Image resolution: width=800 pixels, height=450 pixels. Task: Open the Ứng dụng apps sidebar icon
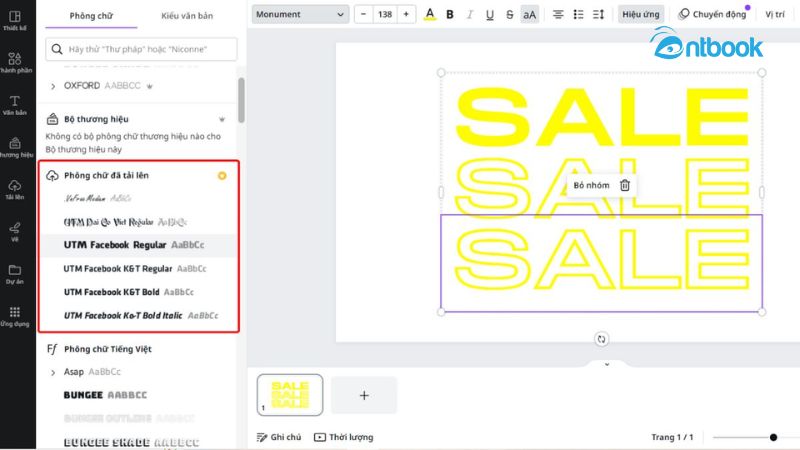coord(15,316)
